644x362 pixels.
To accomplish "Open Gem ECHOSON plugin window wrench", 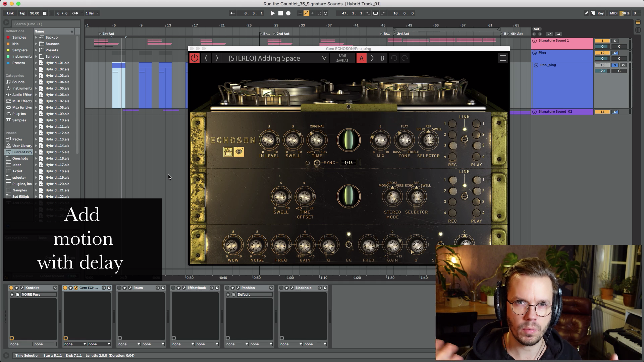I will pos(76,288).
